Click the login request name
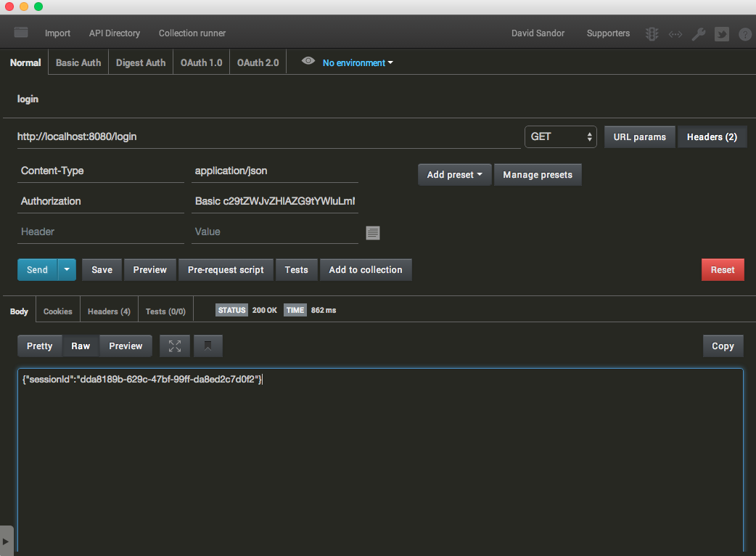756x556 pixels. click(x=28, y=99)
